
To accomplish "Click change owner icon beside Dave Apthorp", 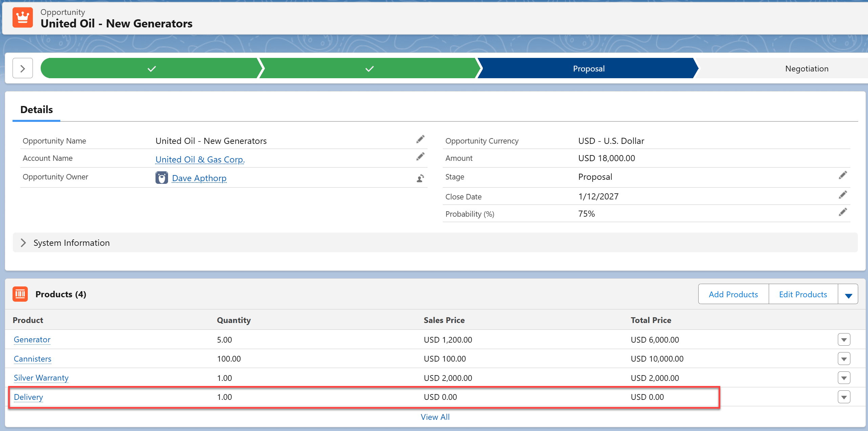I will (420, 178).
